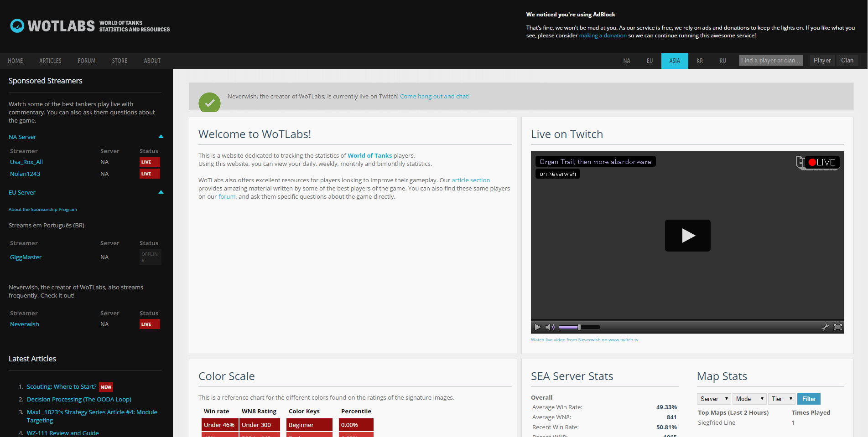Click the Under 300 WN8 rating cell
The height and width of the screenshot is (437, 868).
coord(260,425)
